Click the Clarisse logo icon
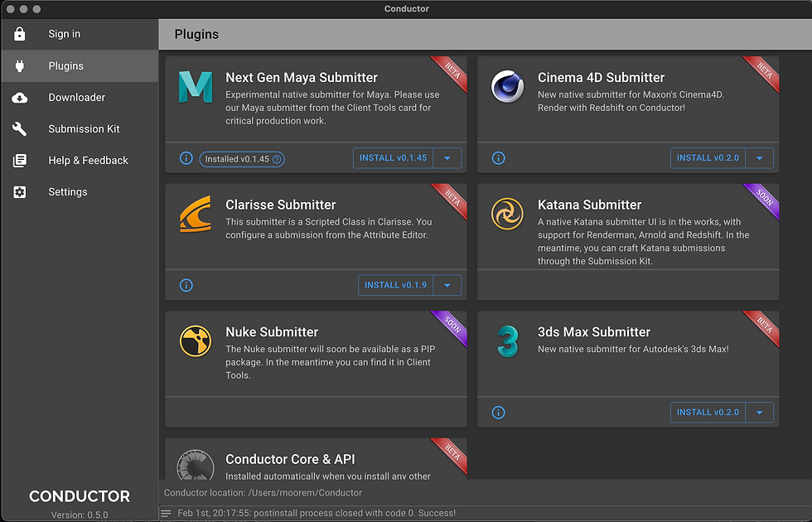812x522 pixels. 196,214
